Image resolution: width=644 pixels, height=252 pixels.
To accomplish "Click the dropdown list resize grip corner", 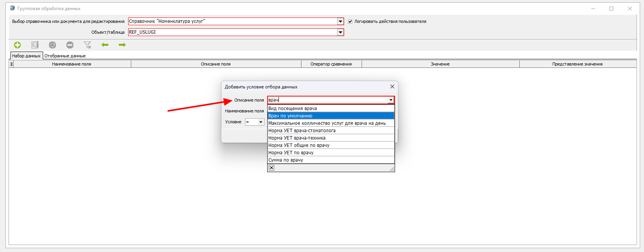I will [x=392, y=169].
